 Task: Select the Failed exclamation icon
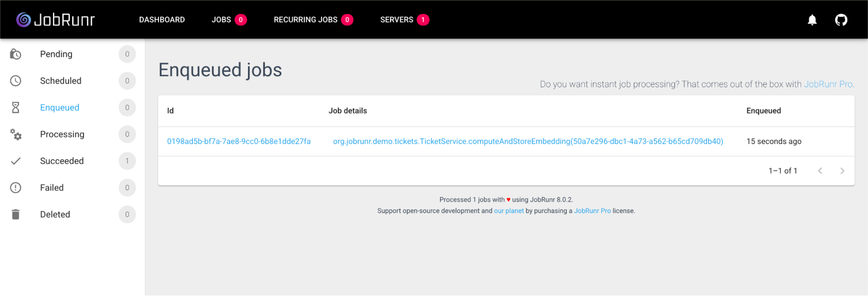pos(16,188)
